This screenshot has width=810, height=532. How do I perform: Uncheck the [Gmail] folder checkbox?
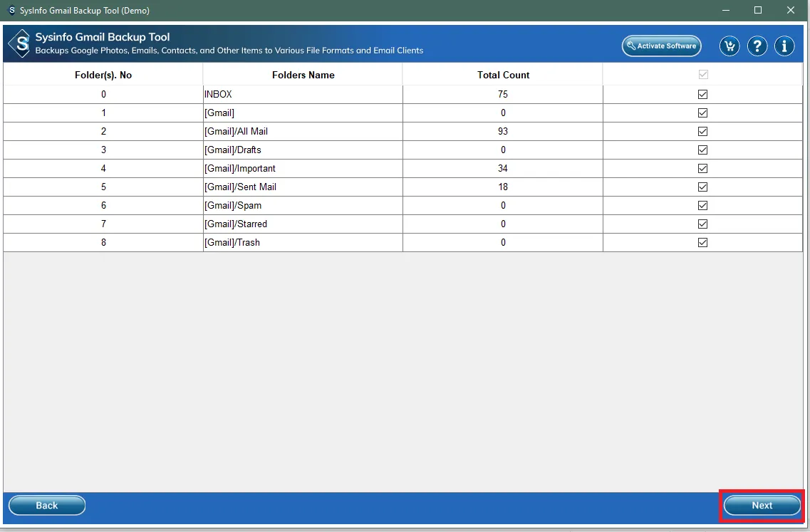coord(702,113)
